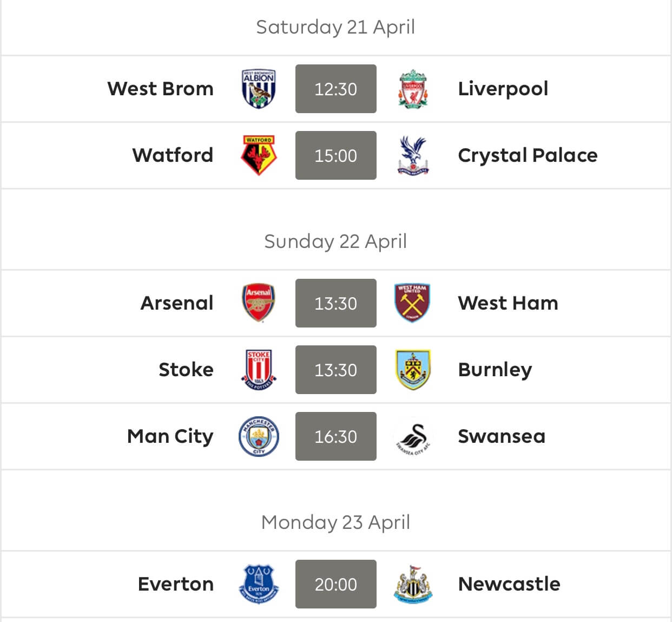The height and width of the screenshot is (622, 672).
Task: Select the Man City badge
Action: tap(259, 436)
